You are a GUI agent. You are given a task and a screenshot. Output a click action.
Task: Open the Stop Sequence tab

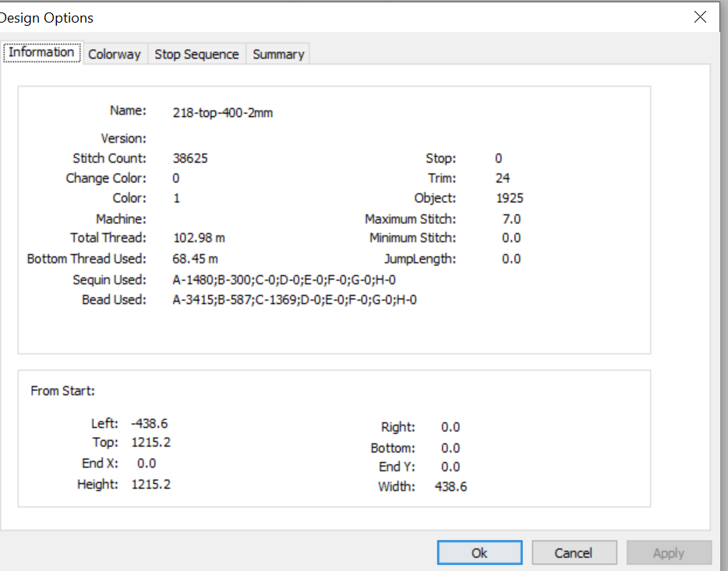click(x=197, y=55)
